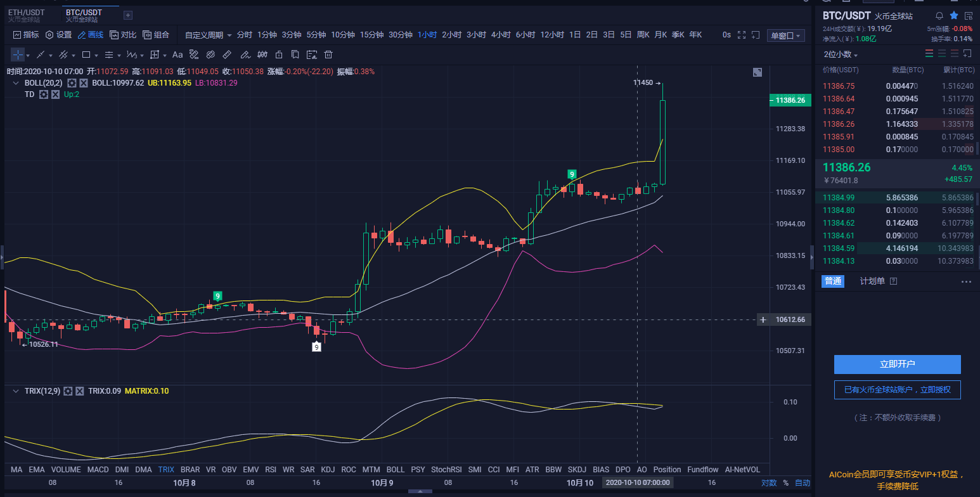
Task: Click the 立即开户 button
Action: 897,365
